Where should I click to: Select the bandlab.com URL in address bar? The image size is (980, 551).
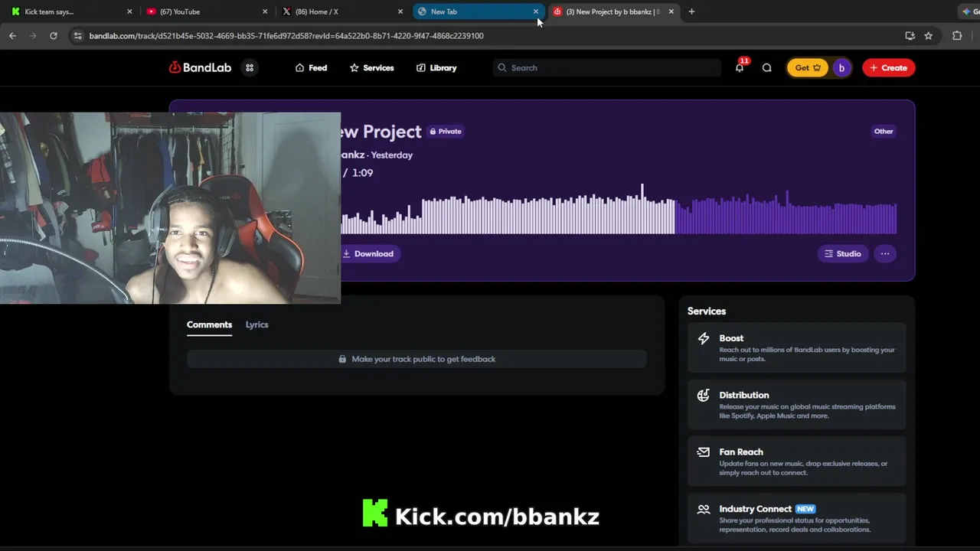click(286, 35)
